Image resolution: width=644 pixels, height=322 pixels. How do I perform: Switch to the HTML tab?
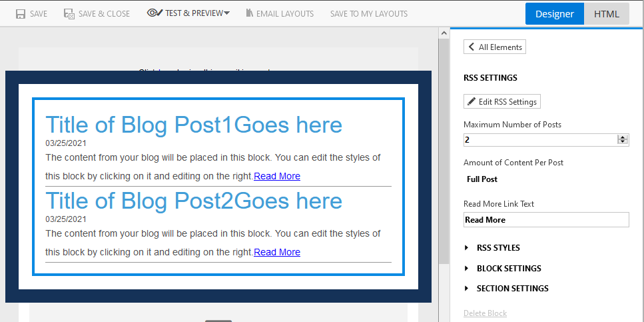click(606, 13)
